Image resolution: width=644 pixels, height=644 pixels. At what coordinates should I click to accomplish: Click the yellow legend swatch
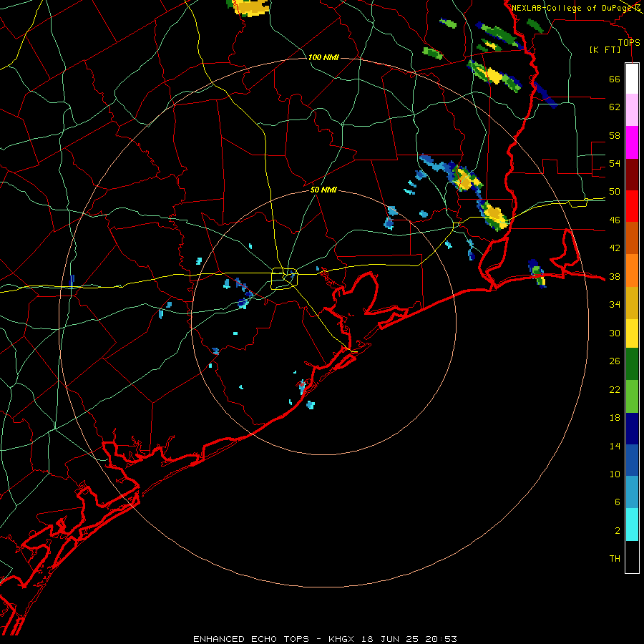[632, 333]
